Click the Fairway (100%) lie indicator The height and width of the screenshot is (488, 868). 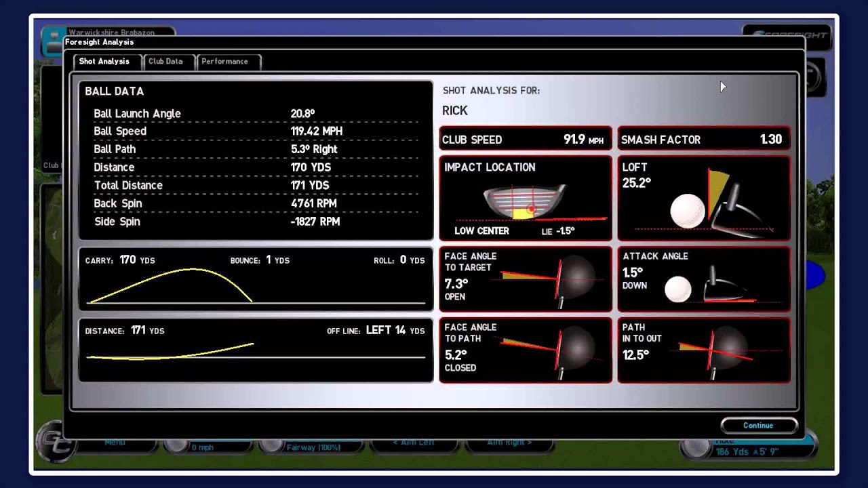pyautogui.click(x=313, y=447)
